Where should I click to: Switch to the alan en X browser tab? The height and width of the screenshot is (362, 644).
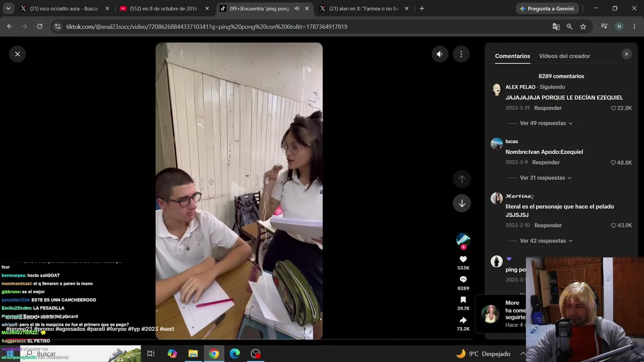tap(364, 9)
